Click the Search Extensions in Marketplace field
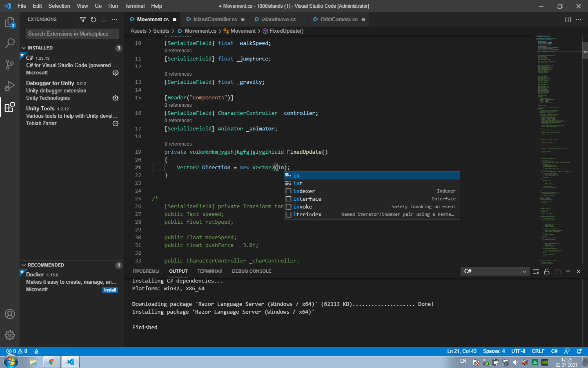 [x=73, y=34]
